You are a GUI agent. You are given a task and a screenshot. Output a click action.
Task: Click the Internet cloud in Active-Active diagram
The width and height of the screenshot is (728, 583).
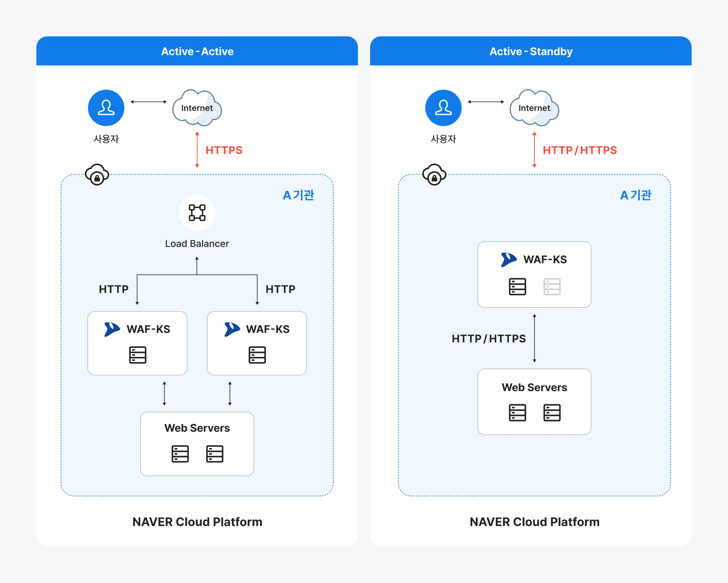(197, 108)
